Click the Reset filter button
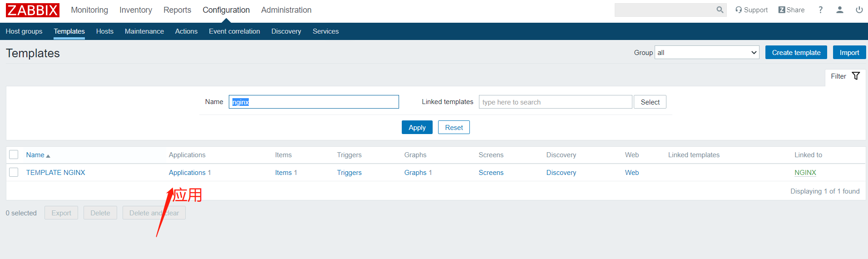Viewport: 868px width, 259px height. [x=454, y=127]
